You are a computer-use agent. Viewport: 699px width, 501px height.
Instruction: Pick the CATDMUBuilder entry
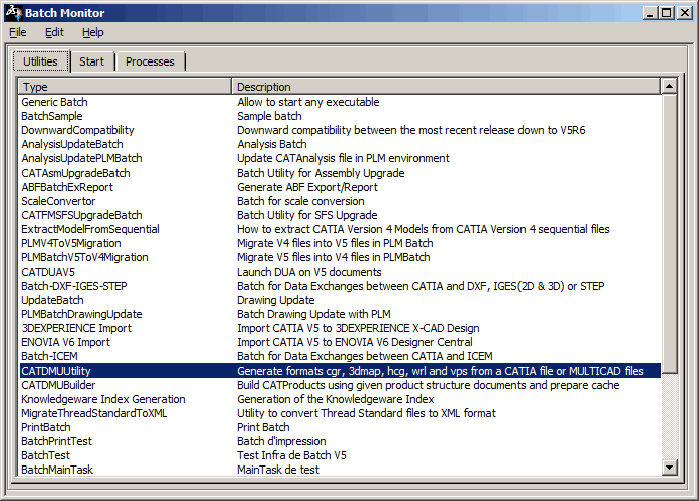[x=58, y=385]
